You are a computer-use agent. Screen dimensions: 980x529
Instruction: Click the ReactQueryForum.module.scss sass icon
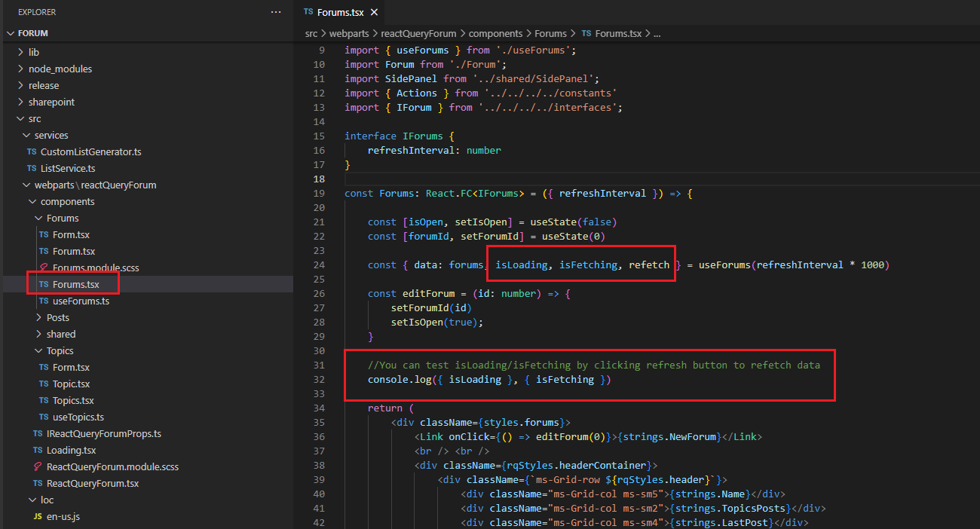(x=38, y=467)
